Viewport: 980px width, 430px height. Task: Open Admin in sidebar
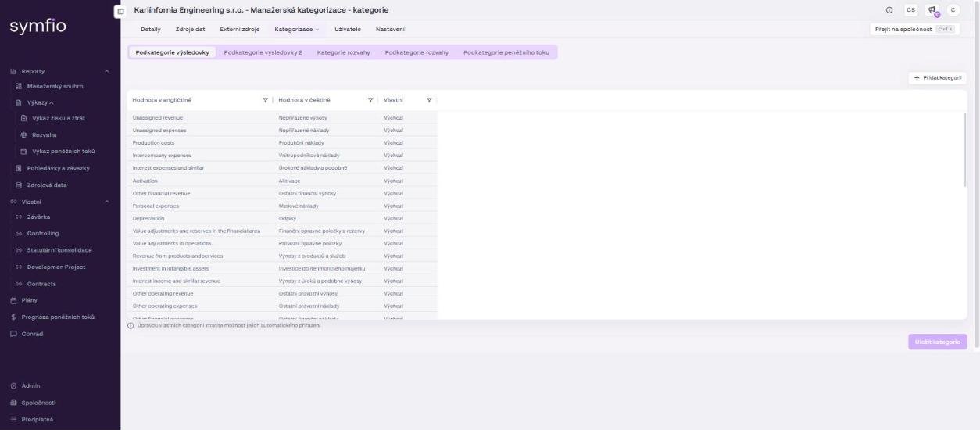(x=30, y=385)
